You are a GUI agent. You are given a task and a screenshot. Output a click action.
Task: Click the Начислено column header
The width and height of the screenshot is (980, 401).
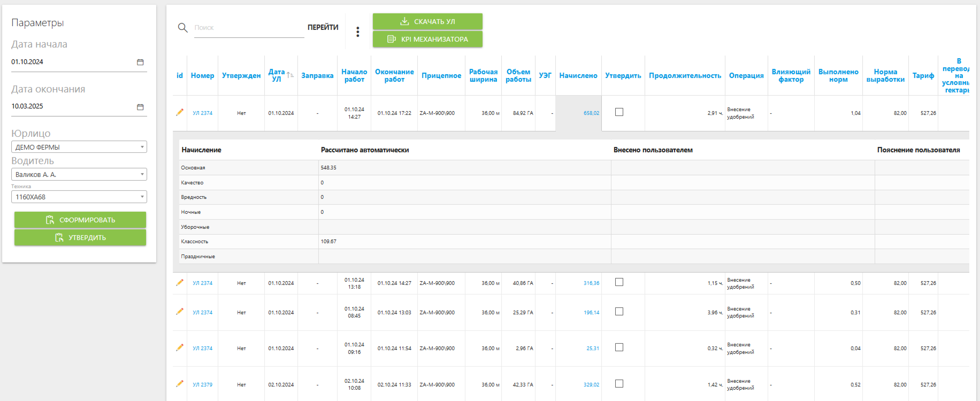[x=578, y=75]
